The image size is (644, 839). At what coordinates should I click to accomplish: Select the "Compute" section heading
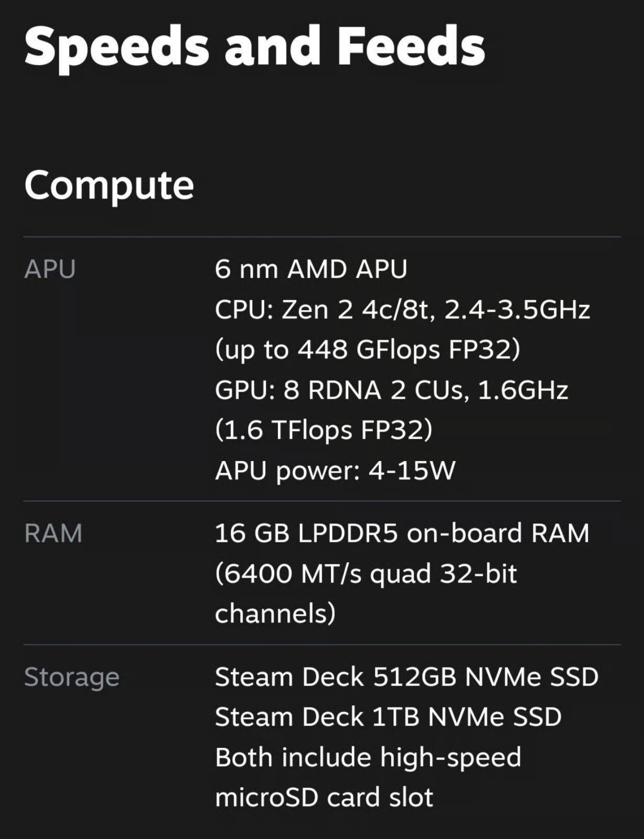click(x=109, y=185)
